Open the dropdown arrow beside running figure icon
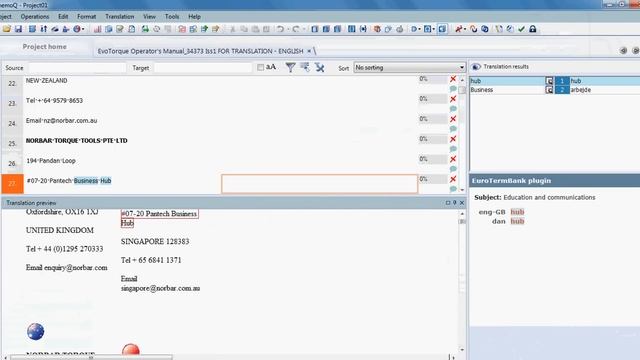This screenshot has width=640, height=360. [x=465, y=29]
